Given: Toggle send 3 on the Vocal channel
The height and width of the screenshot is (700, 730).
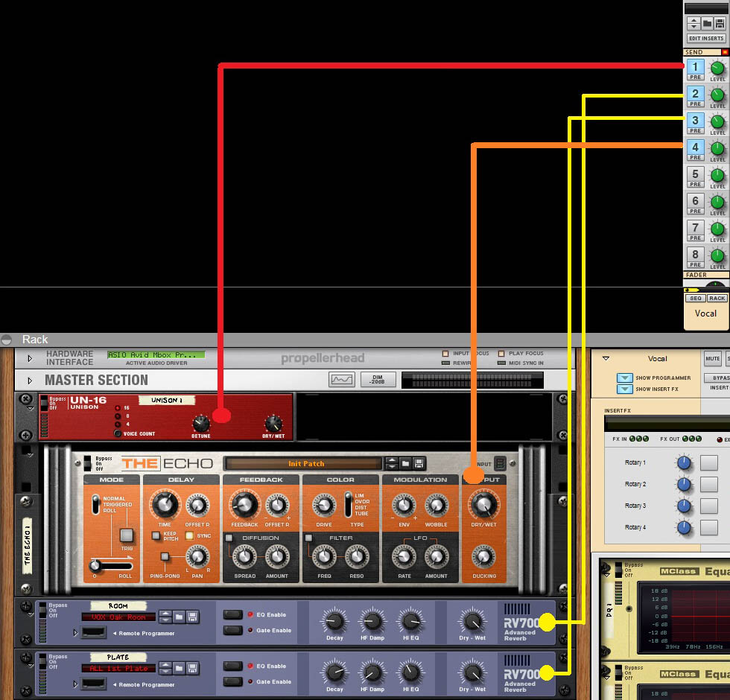Looking at the screenshot, I should (x=695, y=120).
